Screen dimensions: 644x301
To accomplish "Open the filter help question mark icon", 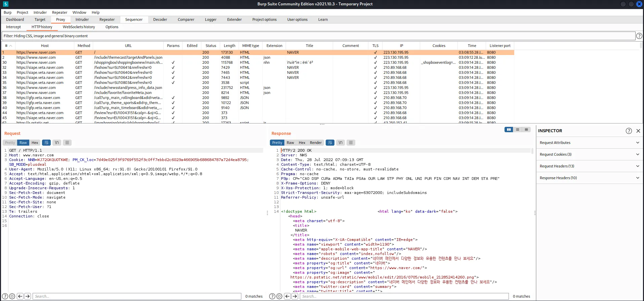I will point(639,36).
